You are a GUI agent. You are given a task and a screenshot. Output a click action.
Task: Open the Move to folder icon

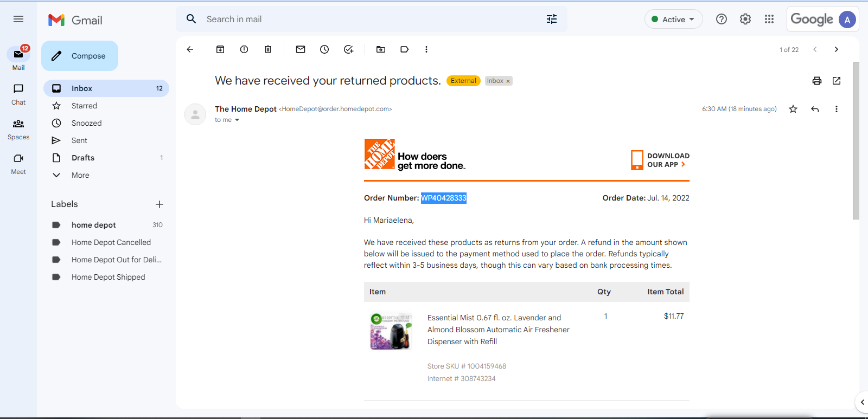coord(381,49)
